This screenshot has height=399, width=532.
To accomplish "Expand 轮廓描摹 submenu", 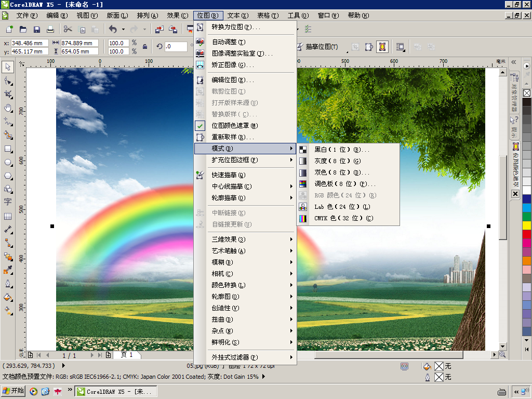I will tap(245, 198).
